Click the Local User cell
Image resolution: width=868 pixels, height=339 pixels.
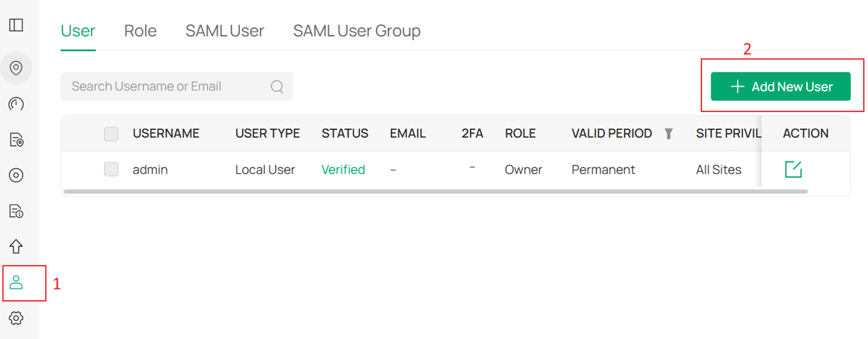[265, 170]
